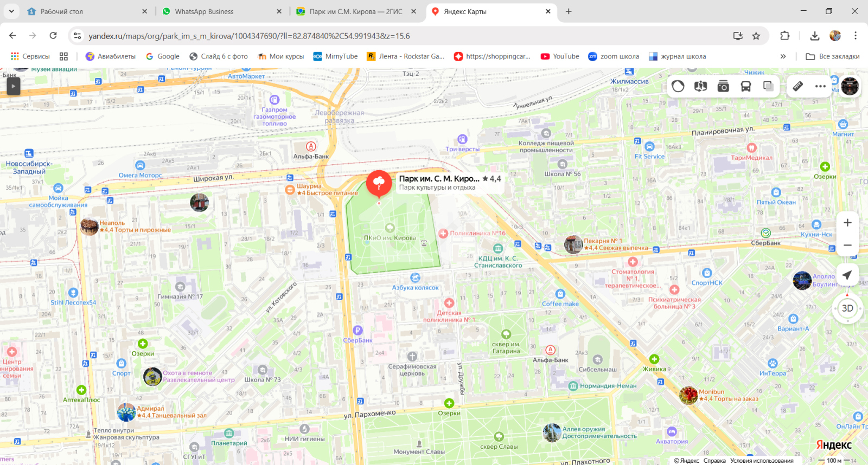Toggle the public transport bus layer

746,86
